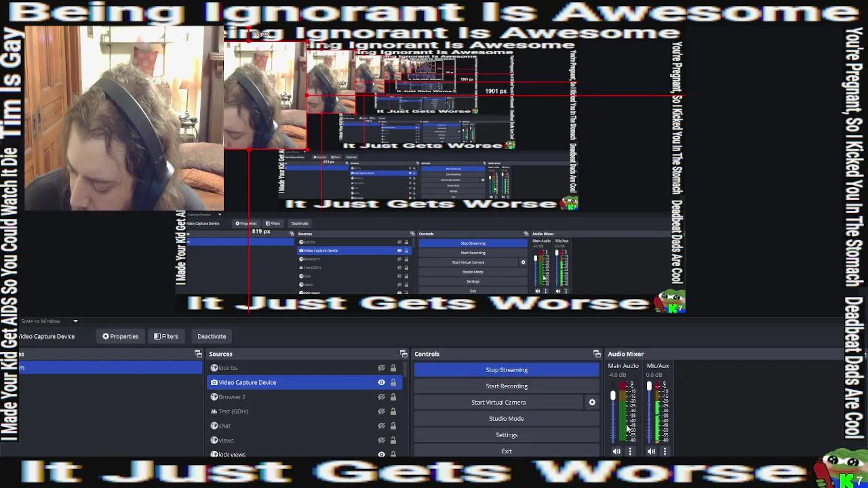This screenshot has width=868, height=488.
Task: Show the kick tts source
Action: tap(381, 368)
